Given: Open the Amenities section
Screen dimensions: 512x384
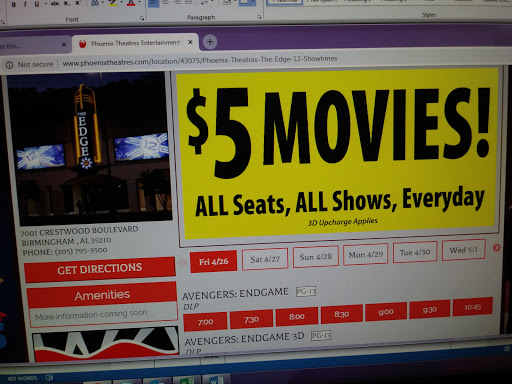Looking at the screenshot, I should (102, 295).
